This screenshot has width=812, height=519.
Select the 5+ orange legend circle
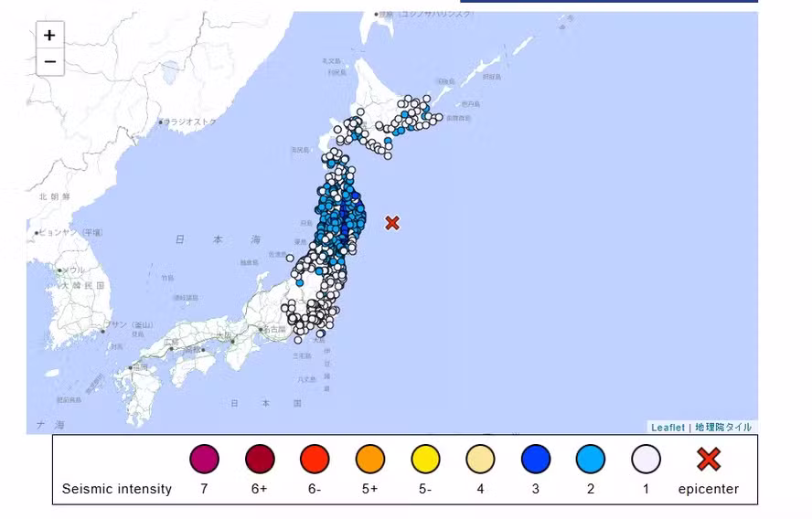coord(370,459)
